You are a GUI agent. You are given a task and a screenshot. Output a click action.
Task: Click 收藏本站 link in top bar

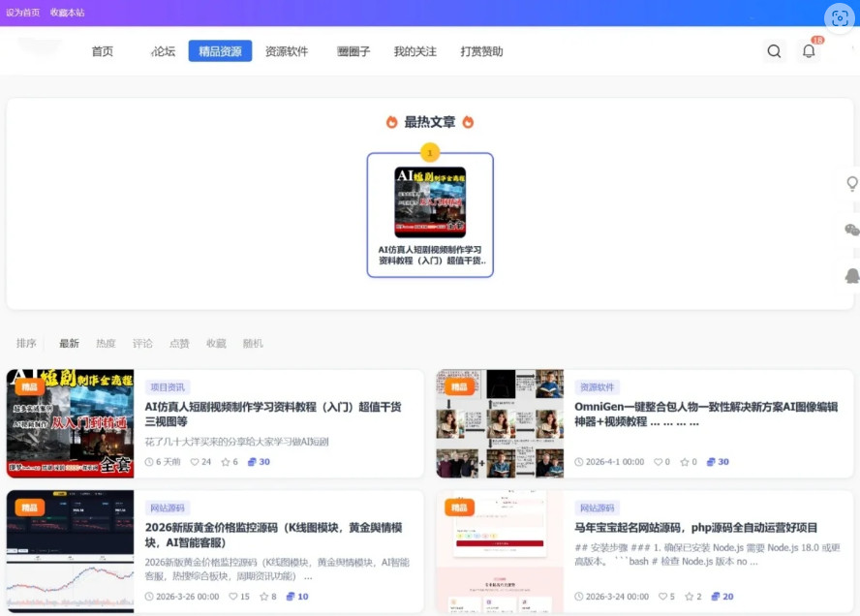click(x=67, y=12)
